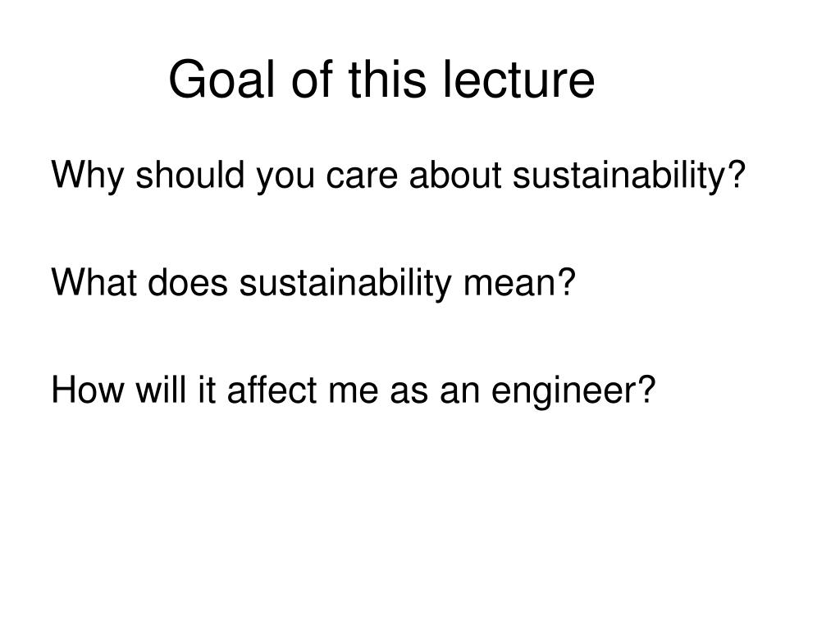Click the word "does" in the second question
The width and height of the screenshot is (840, 630).
tap(188, 282)
